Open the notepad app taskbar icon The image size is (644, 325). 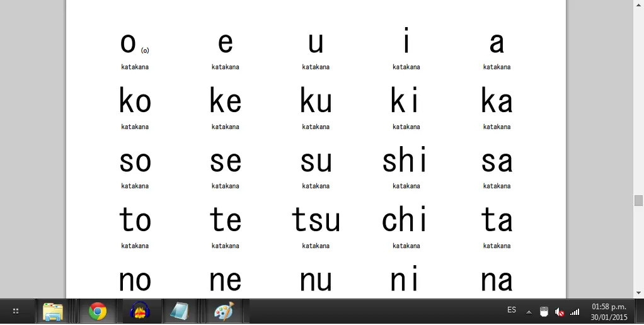[x=179, y=311]
